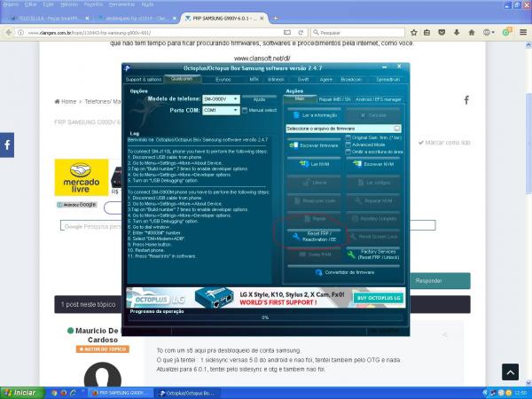Image resolution: width=532 pixels, height=399 pixels.
Task: Select the Exynos tab
Action: coord(223,80)
